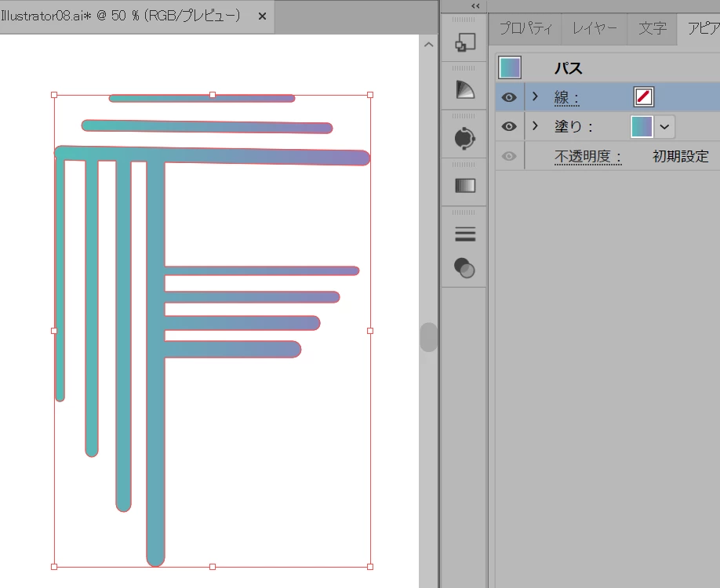720x588 pixels.
Task: Open the Recolor artwork color wheel icon
Action: coord(464,138)
